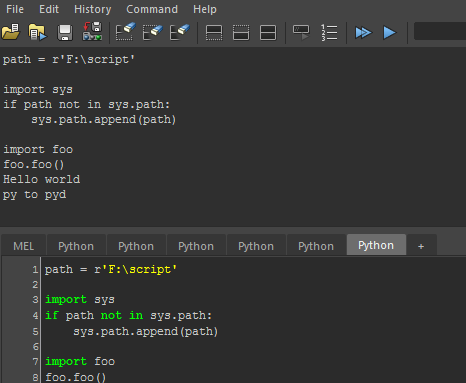Click 'sys.path.append(path)' on editor line 5
The height and width of the screenshot is (383, 466).
click(145, 331)
